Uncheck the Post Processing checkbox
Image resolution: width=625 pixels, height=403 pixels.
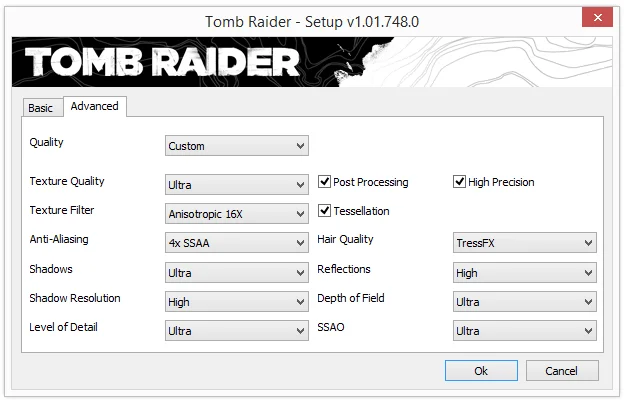pyautogui.click(x=324, y=182)
